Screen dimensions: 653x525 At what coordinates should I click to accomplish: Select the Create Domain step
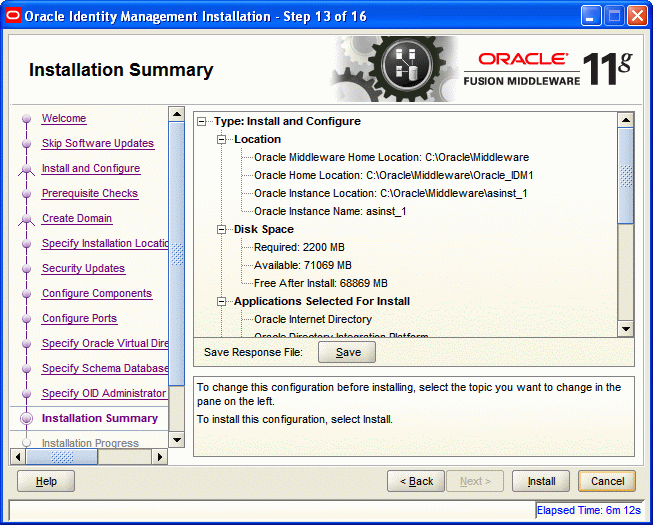(x=76, y=218)
